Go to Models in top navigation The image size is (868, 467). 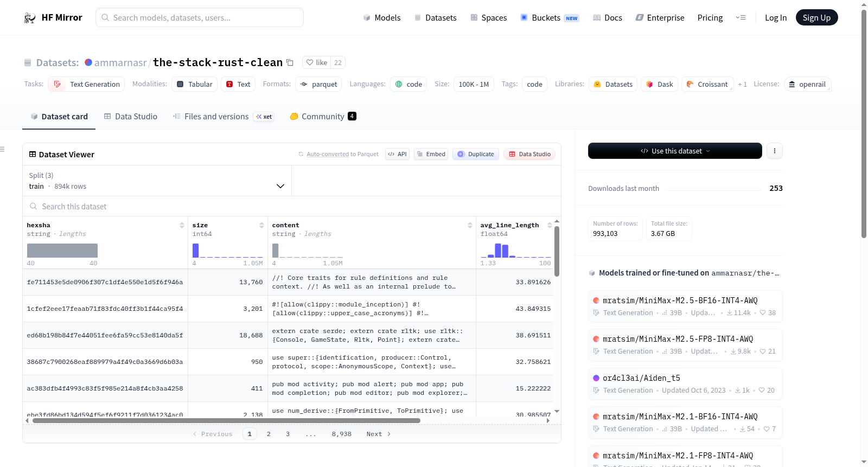[x=382, y=18]
